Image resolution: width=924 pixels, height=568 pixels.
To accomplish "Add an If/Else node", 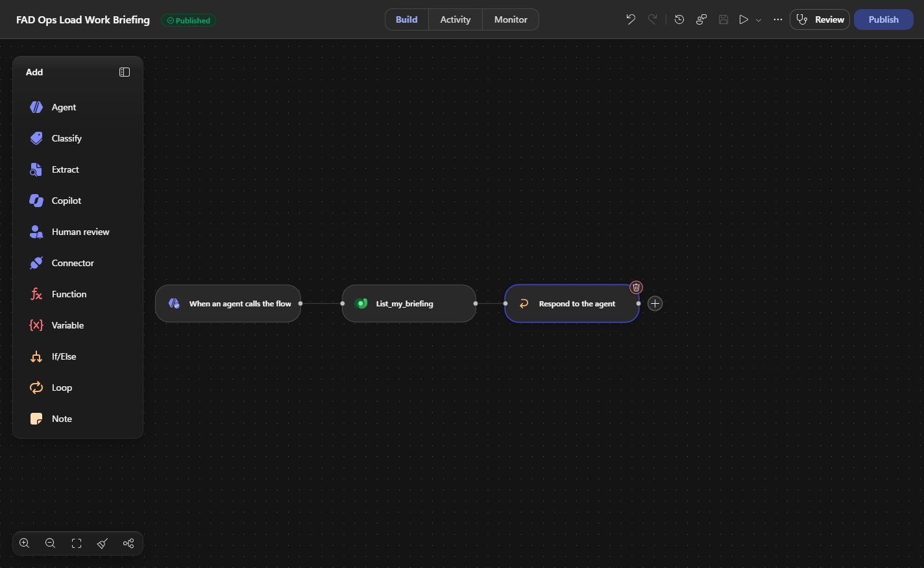I will click(78, 356).
